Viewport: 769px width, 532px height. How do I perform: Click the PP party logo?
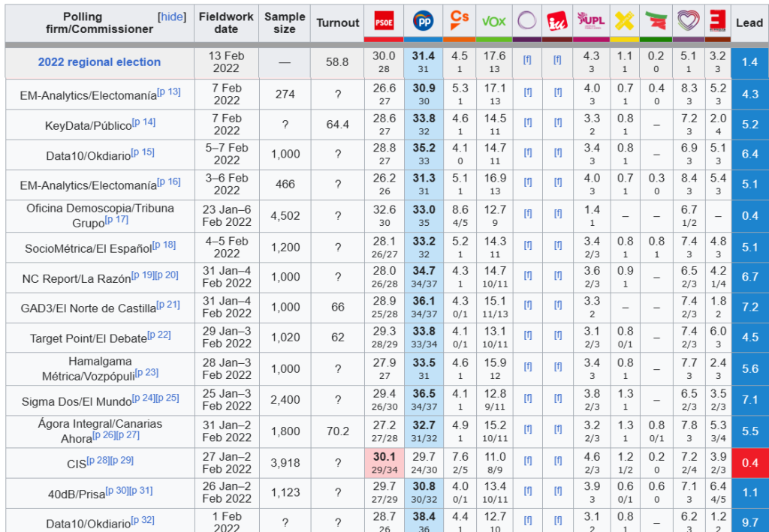point(423,23)
